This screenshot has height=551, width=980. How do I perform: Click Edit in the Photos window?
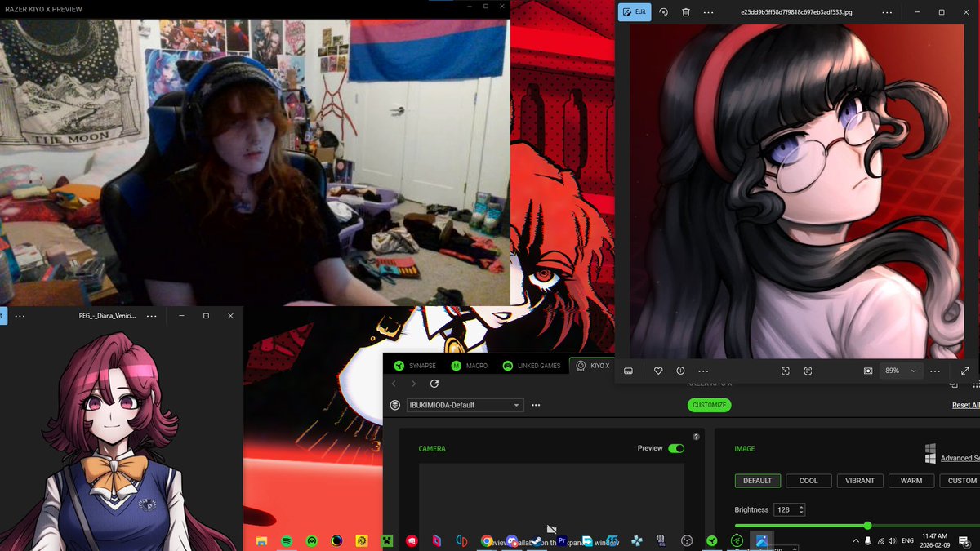tap(635, 12)
